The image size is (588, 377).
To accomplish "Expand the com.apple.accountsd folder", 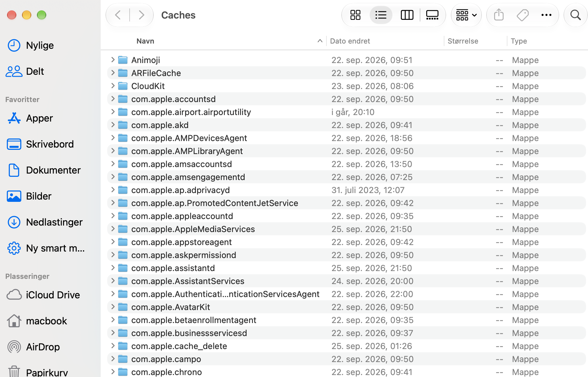I will pyautogui.click(x=113, y=98).
